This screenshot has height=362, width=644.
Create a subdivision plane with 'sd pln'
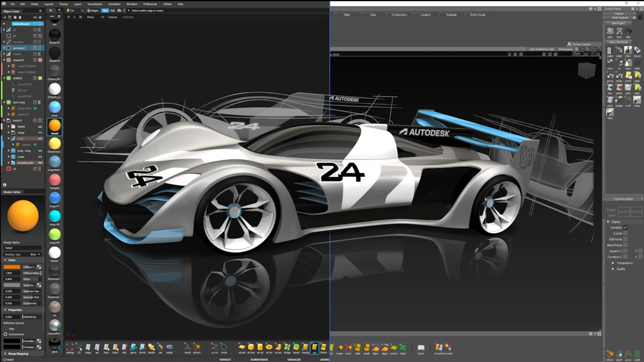click(241, 347)
